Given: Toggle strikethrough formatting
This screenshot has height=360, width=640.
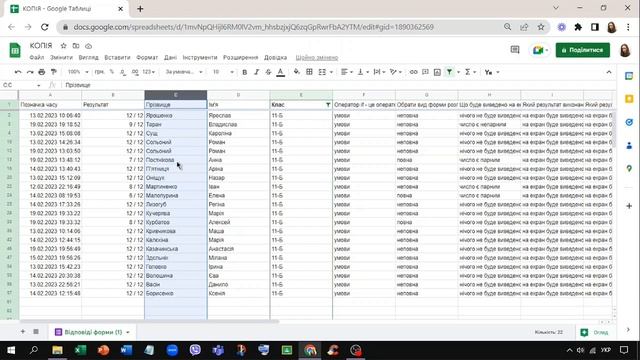Looking at the screenshot, I should coord(268,72).
